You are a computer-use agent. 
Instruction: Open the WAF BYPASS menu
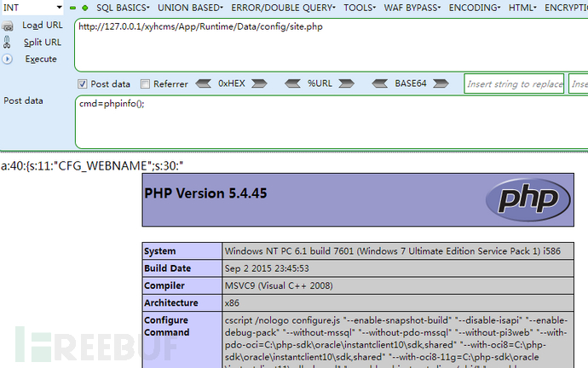[x=412, y=8]
